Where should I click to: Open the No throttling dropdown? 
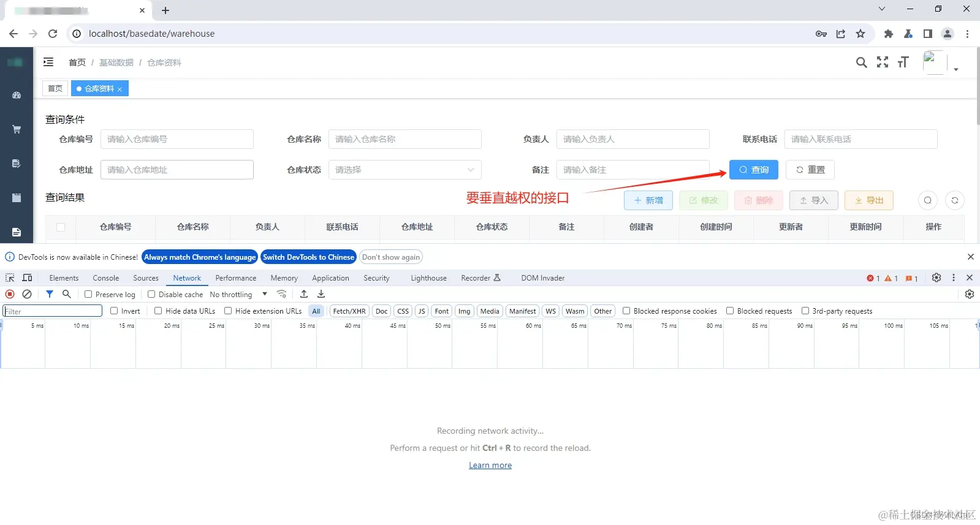(238, 294)
